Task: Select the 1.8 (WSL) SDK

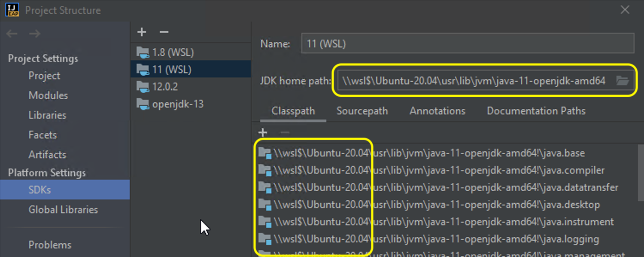Action: (x=190, y=52)
